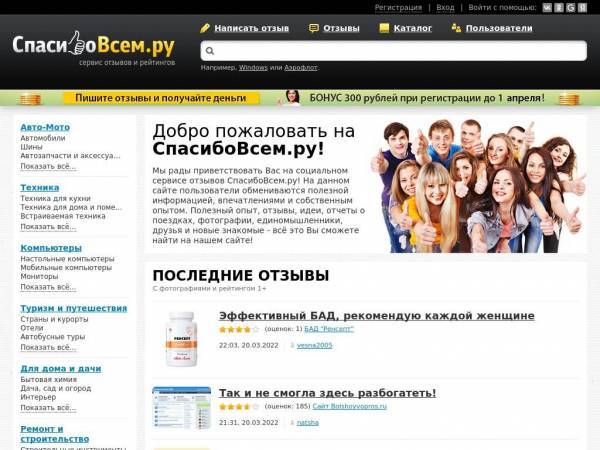Click the Регистрация link
The image size is (600, 450).
(398, 8)
